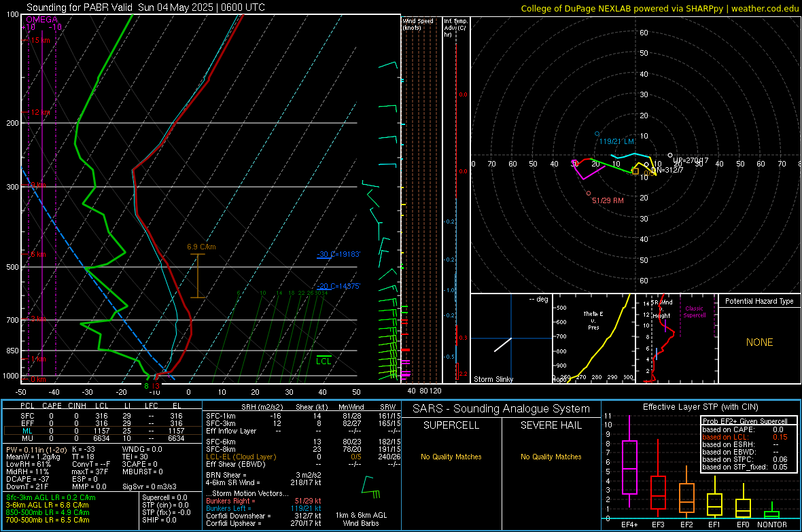Viewport: 802px width, 532px height.
Task: Click the '1km & 6km AGL Wind Barbs' caption
Action: 361,519
